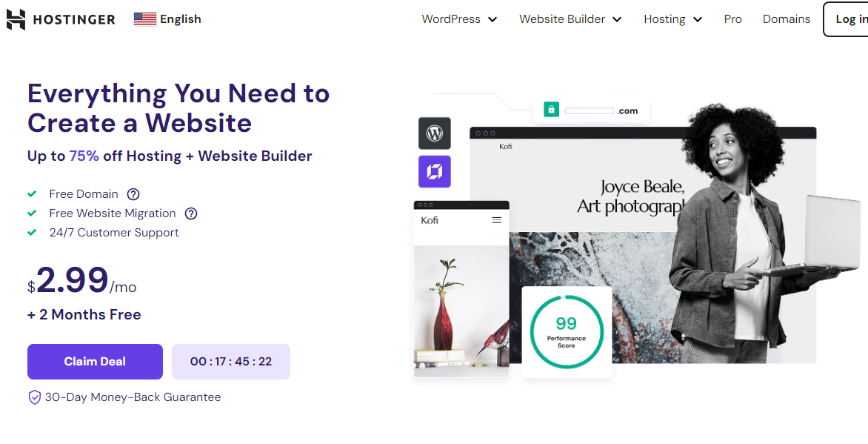Click the Claim Deal button
Screen dimensions: 868x444
[96, 362]
